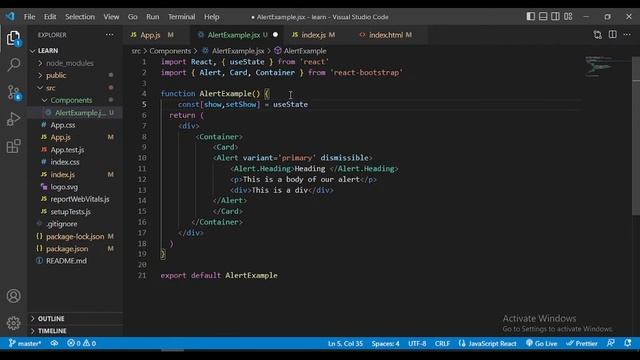Open the File menu

[x=29, y=17]
